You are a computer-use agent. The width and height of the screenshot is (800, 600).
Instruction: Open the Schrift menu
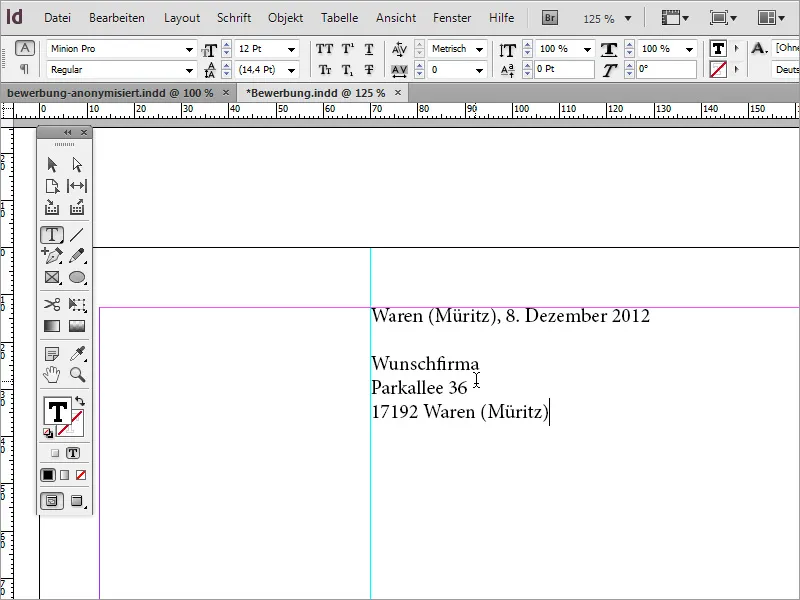point(234,18)
